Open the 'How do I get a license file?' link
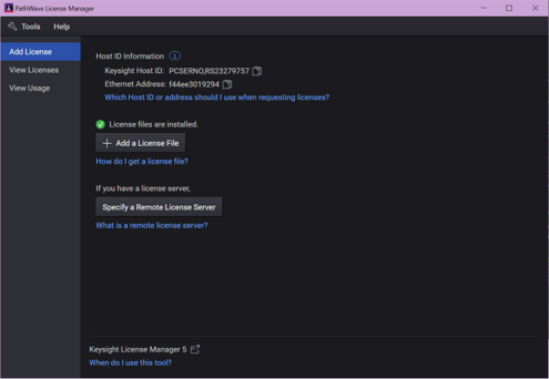Viewport: 549px width, 379px height. pyautogui.click(x=142, y=161)
